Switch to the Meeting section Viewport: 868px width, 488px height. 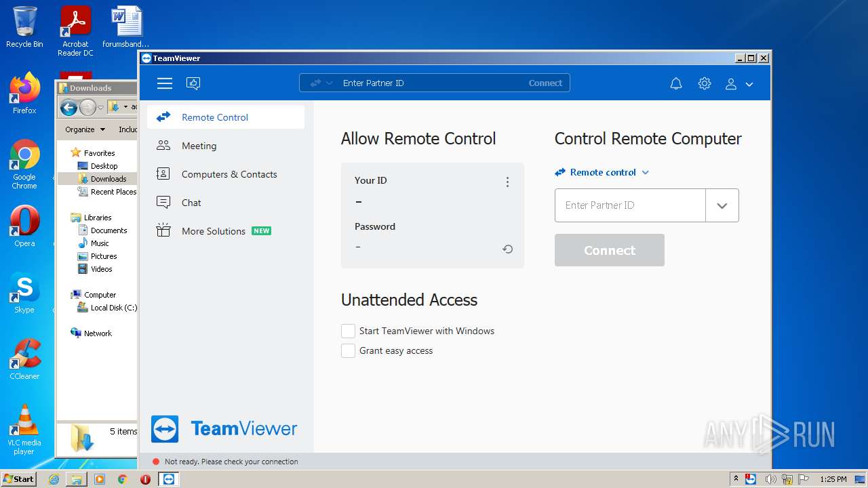pyautogui.click(x=226, y=146)
